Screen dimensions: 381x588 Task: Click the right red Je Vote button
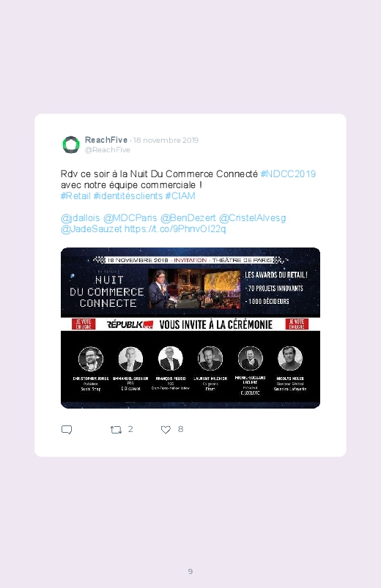(297, 324)
